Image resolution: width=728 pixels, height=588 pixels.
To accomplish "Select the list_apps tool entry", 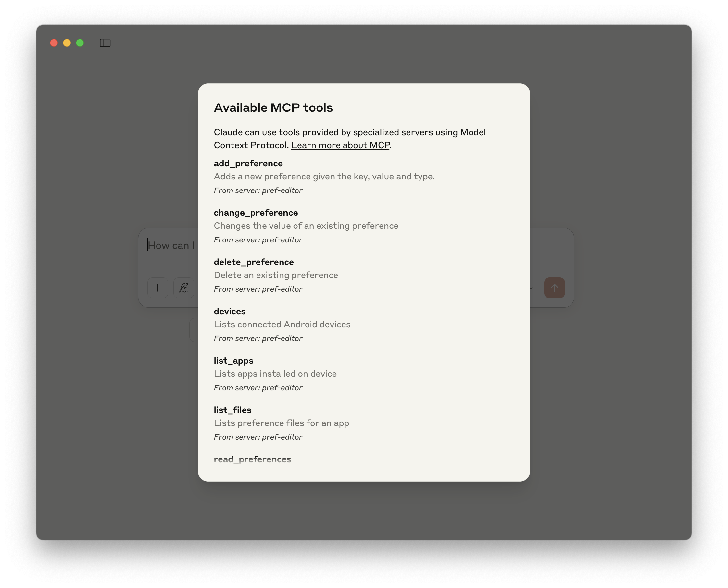I will pos(233,361).
